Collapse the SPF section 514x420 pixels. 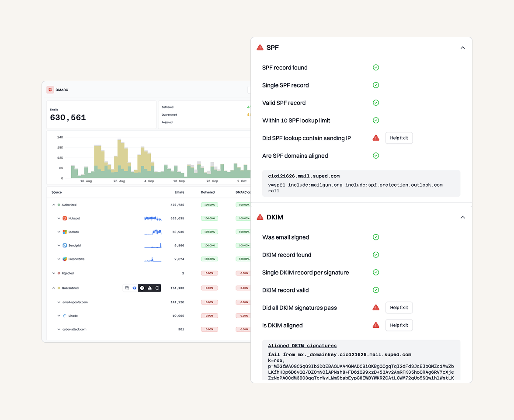[x=462, y=47]
